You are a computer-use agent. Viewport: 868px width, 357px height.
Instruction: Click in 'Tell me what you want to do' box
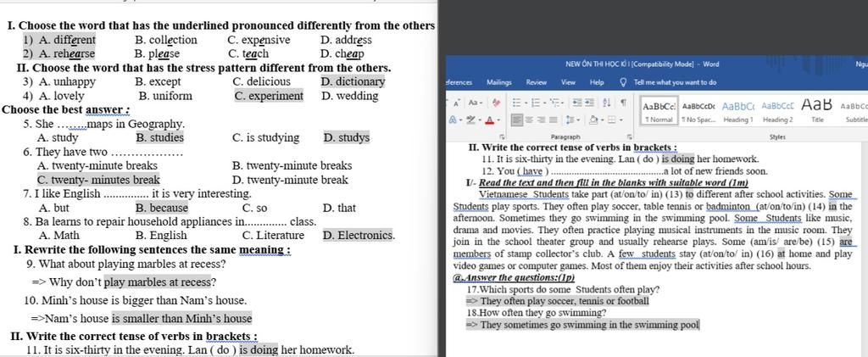point(675,82)
